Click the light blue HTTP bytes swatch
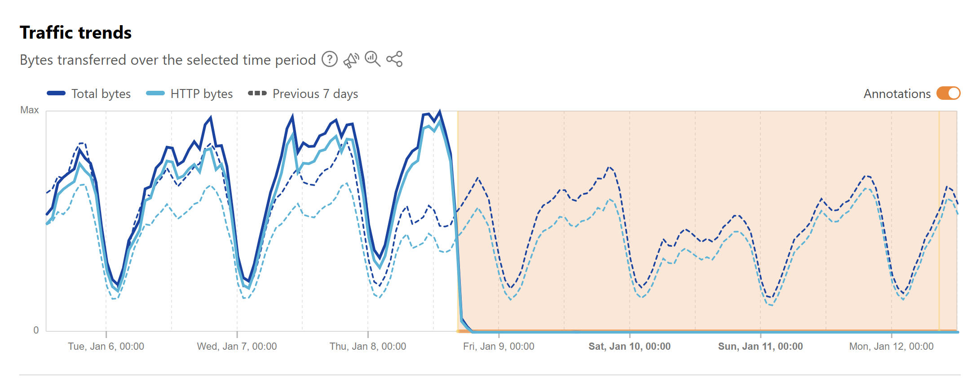 point(155,94)
